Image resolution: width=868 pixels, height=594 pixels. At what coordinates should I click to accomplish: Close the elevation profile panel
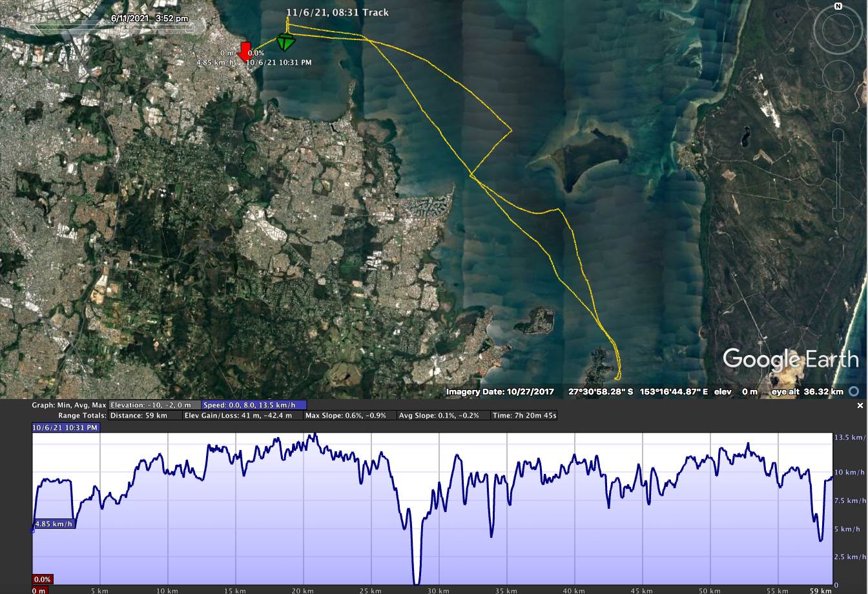click(x=860, y=405)
